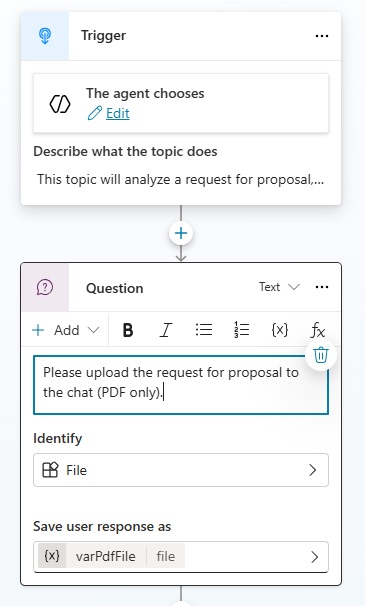Click the agent chooses code icon
This screenshot has width=365, height=606.
coord(60,104)
